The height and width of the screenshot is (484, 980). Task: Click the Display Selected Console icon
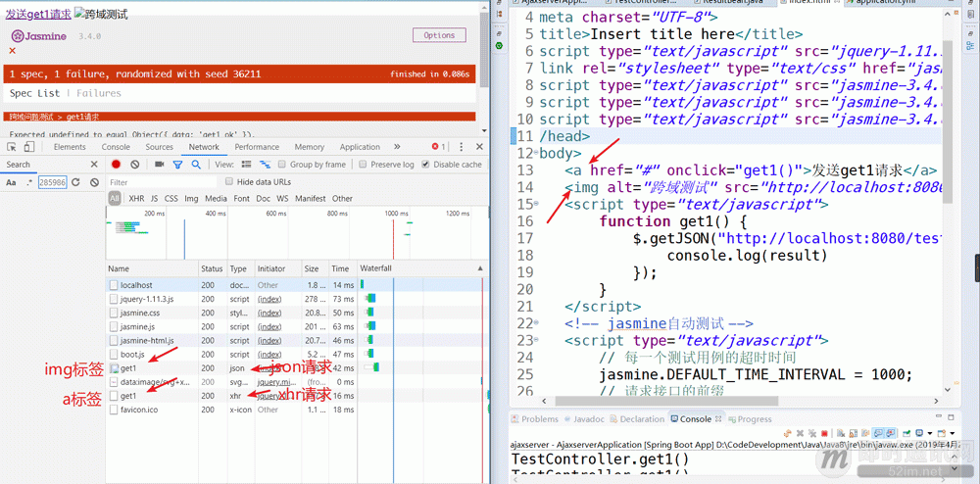pyautogui.click(x=919, y=433)
